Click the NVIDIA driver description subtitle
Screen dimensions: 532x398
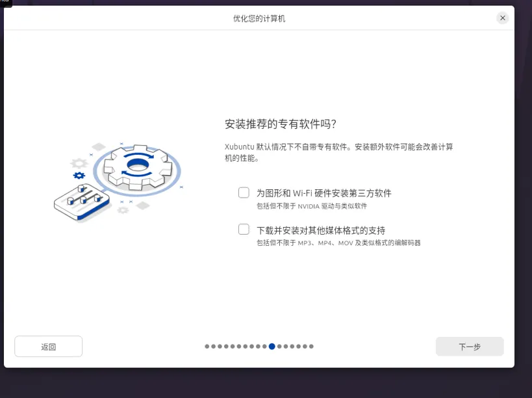coord(312,206)
